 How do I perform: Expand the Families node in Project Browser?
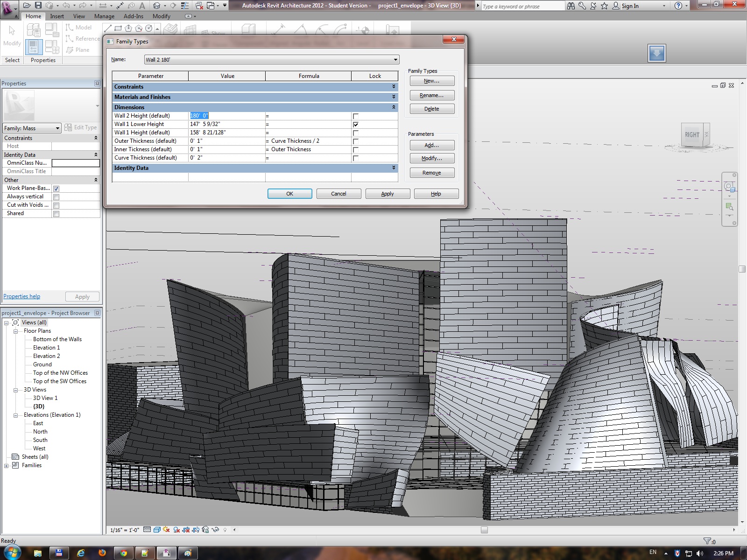[7, 466]
